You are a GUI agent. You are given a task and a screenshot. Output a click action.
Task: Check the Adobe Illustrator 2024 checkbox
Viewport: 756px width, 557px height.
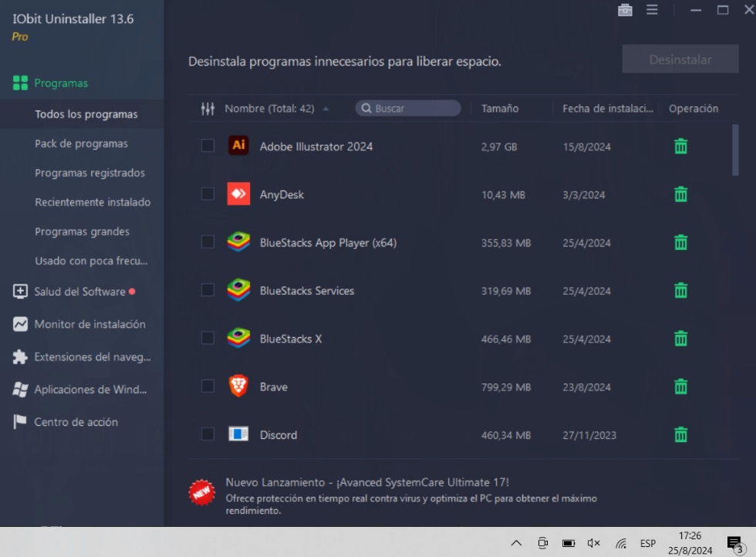(x=208, y=146)
